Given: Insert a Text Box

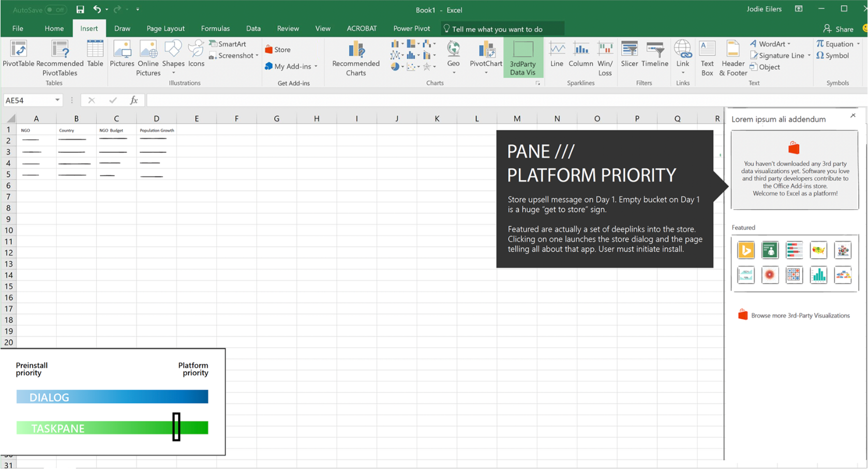Looking at the screenshot, I should 707,58.
